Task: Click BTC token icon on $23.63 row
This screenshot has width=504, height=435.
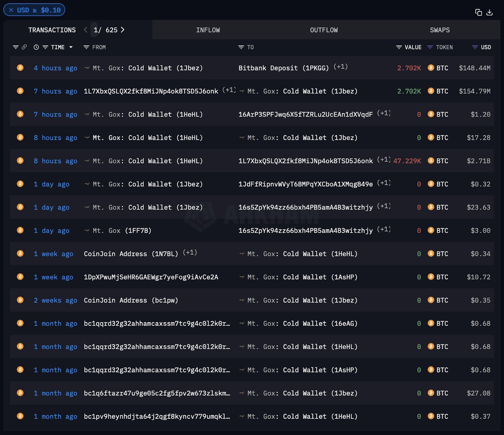Action: (431, 207)
